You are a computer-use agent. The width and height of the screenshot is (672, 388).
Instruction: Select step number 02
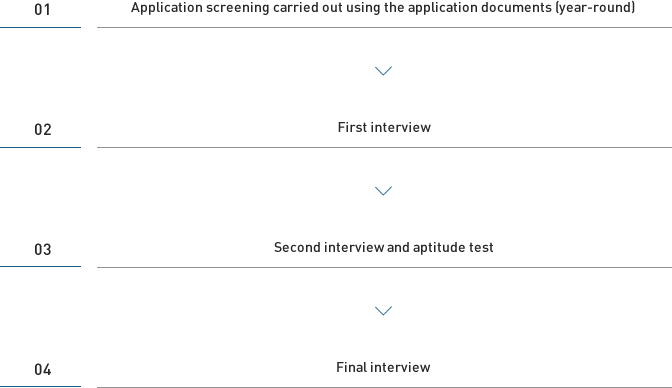(x=42, y=129)
